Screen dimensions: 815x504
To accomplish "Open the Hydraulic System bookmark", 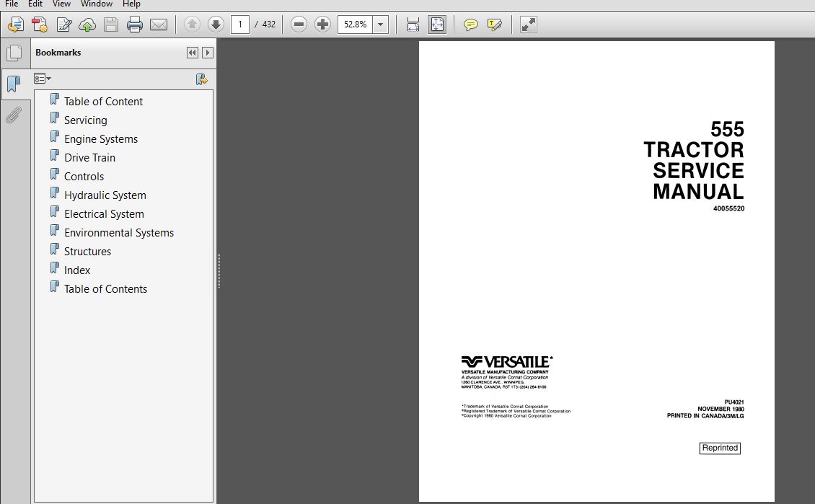I will pos(105,195).
